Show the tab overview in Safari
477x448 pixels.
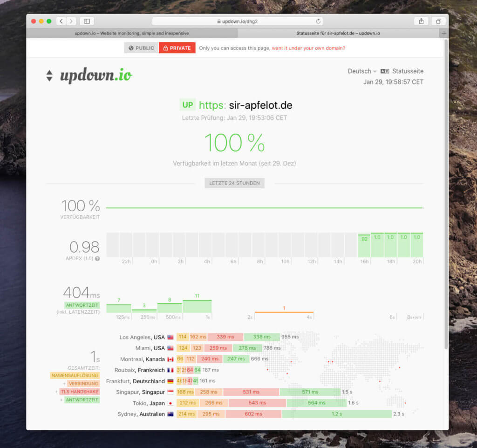point(438,21)
